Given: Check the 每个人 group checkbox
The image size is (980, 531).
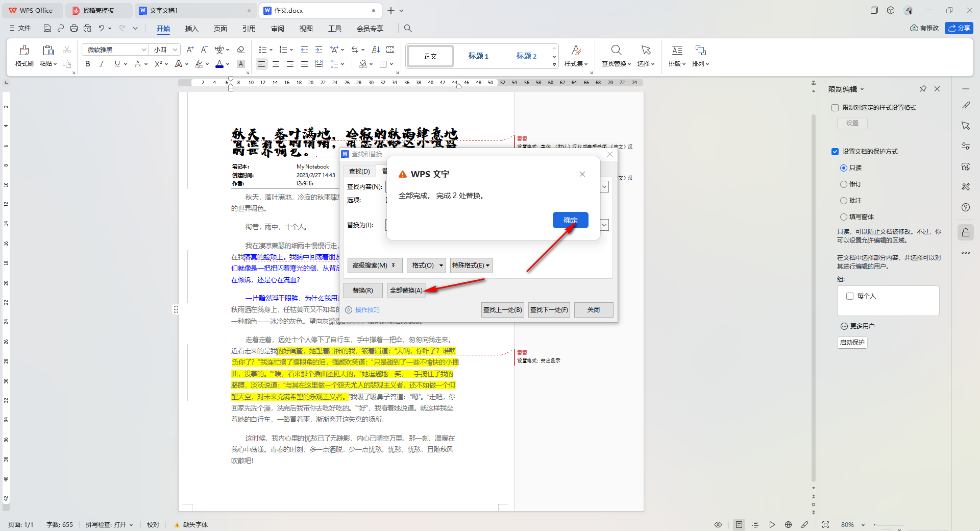Looking at the screenshot, I should click(x=850, y=296).
